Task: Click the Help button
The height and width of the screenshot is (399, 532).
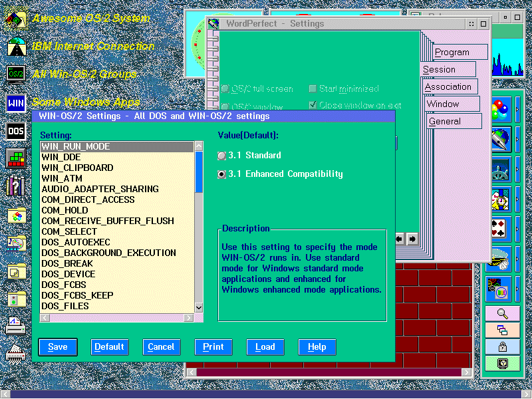Action: (317, 346)
